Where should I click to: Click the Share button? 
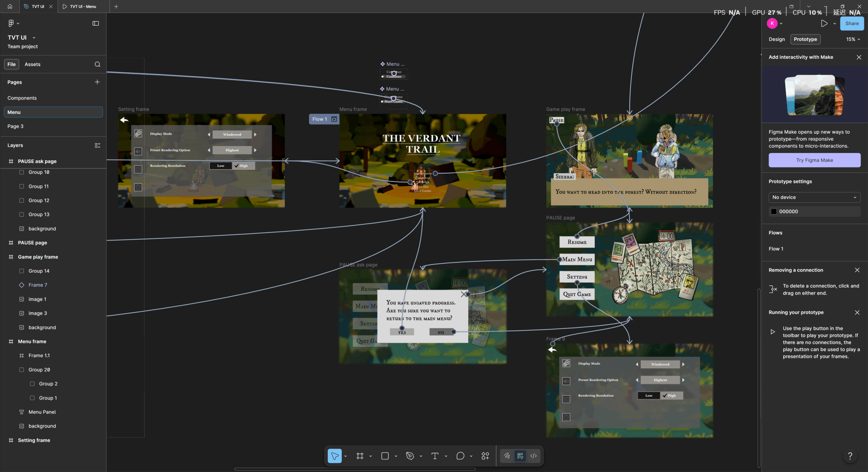(852, 23)
